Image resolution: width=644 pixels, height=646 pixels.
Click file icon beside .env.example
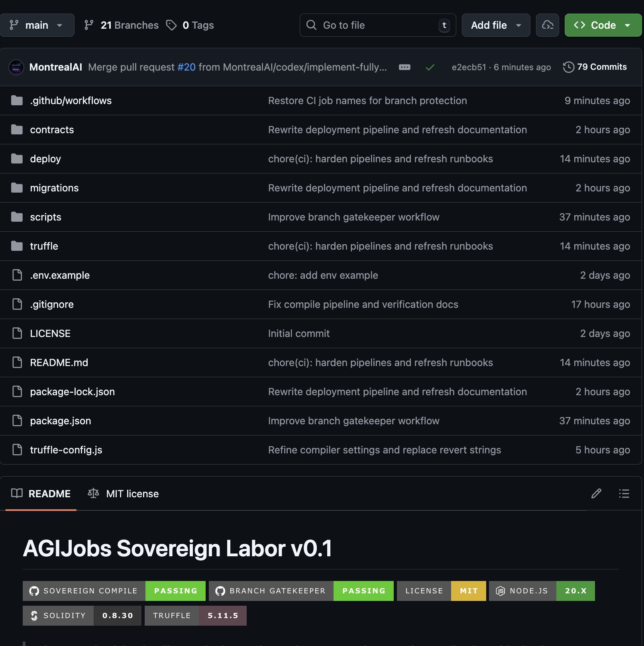pos(17,275)
